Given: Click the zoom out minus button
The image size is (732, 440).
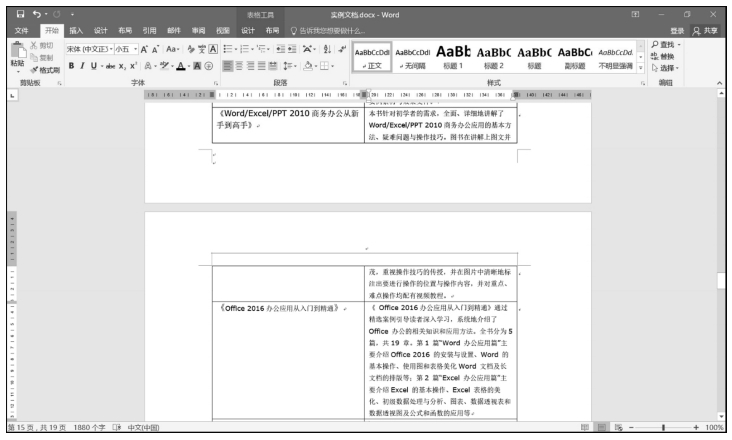Looking at the screenshot, I should (631, 427).
